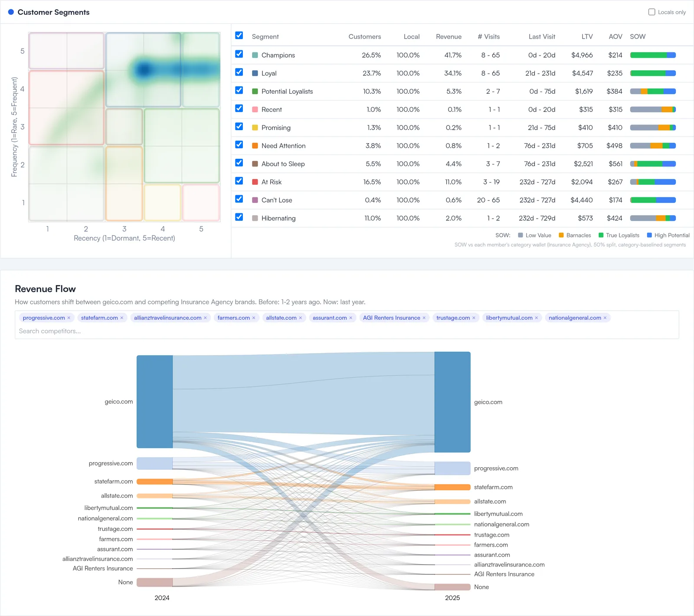Screen dimensions: 694x616
Task: Click the About to Sleep AOV $561
Action: [615, 164]
